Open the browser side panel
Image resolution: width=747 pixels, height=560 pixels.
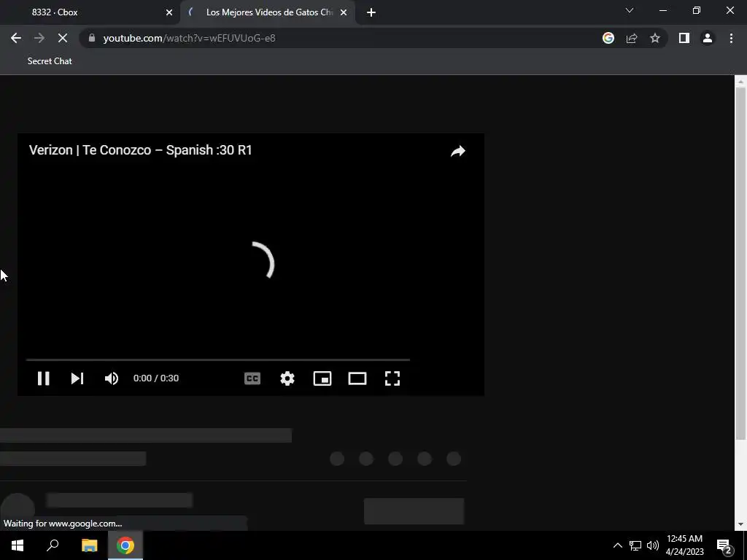coord(684,38)
